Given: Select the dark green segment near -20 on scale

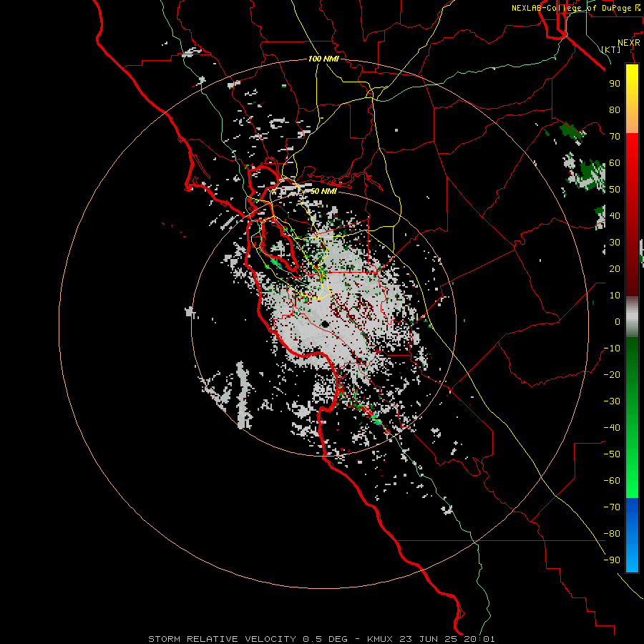Looking at the screenshot, I should pyautogui.click(x=632, y=370).
